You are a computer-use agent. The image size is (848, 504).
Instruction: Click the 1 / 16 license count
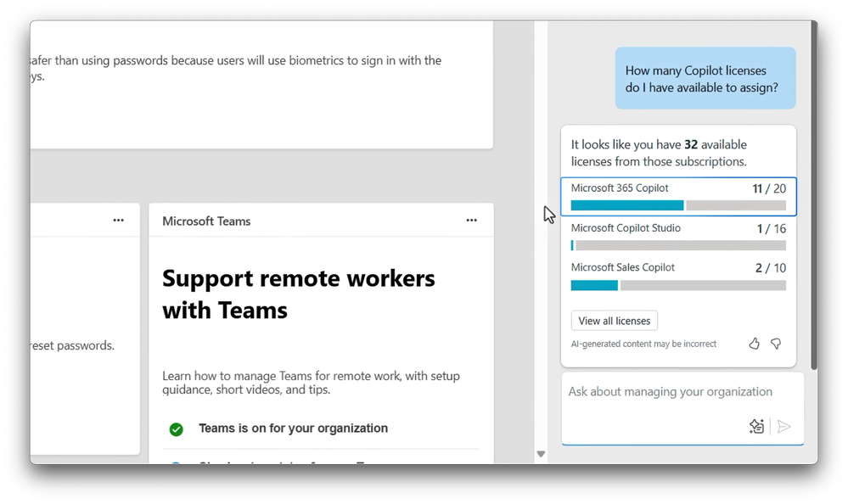(772, 229)
